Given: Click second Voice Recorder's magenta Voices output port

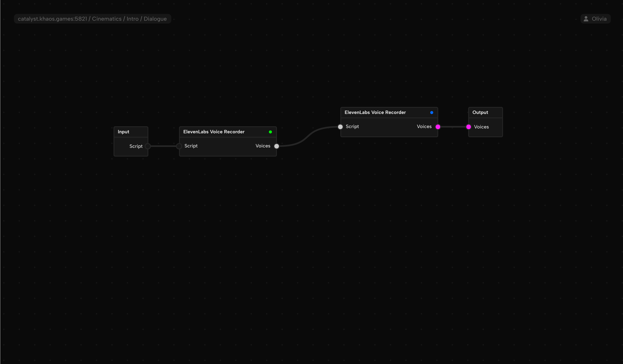Looking at the screenshot, I should click(x=438, y=127).
